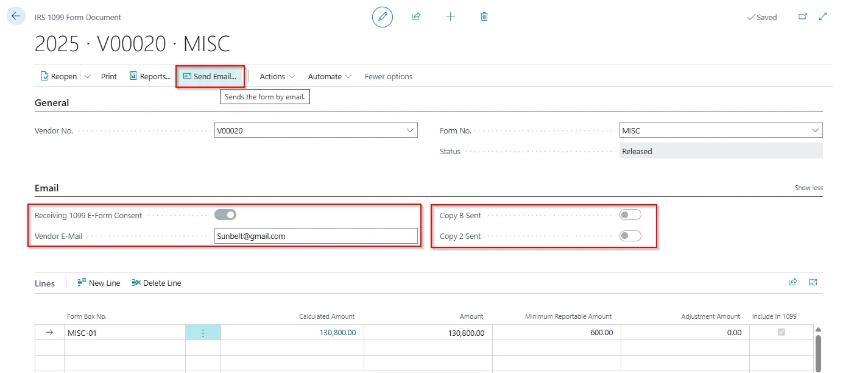Expand the Form No. dropdown arrow
This screenshot has height=373, width=868.
coord(815,130)
